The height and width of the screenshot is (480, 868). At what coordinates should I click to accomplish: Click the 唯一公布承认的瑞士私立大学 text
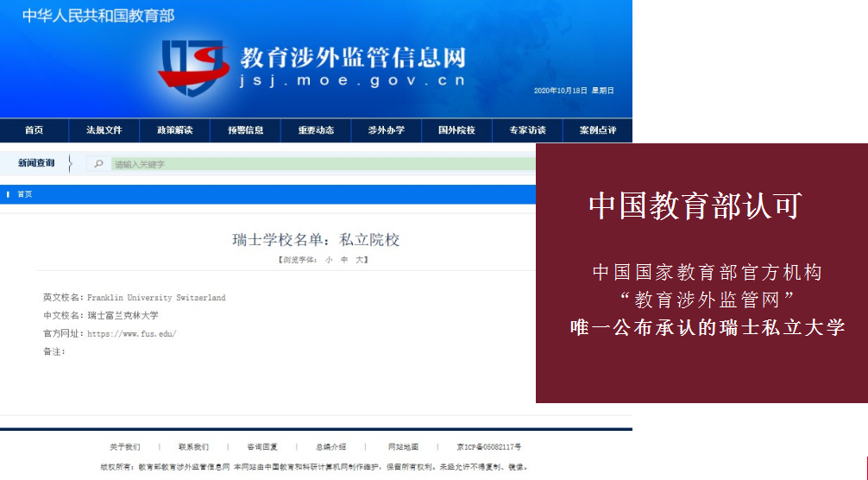tap(708, 327)
